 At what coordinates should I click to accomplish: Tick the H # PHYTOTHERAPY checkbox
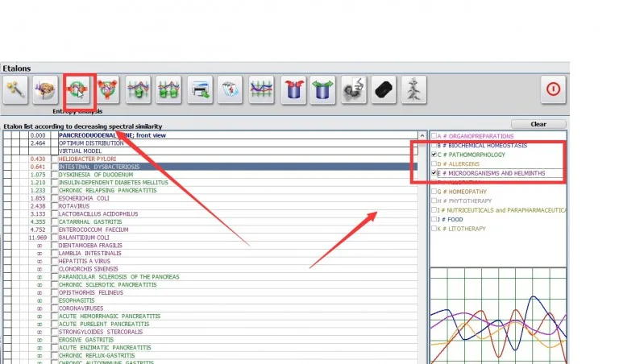(x=434, y=201)
